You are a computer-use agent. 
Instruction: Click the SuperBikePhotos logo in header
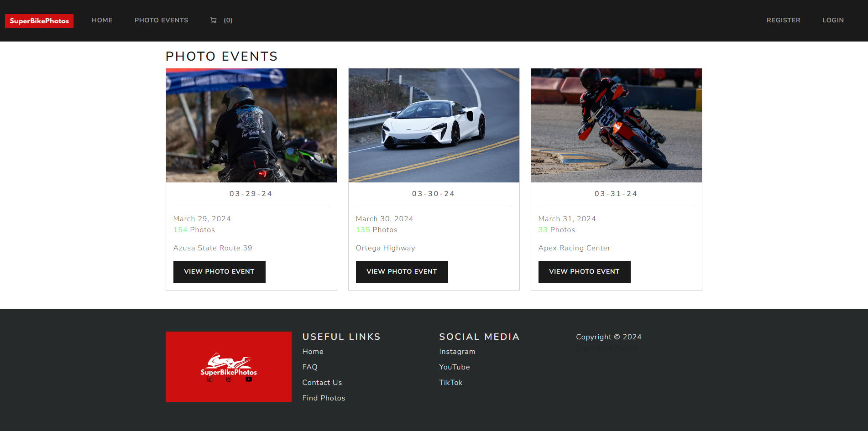39,21
